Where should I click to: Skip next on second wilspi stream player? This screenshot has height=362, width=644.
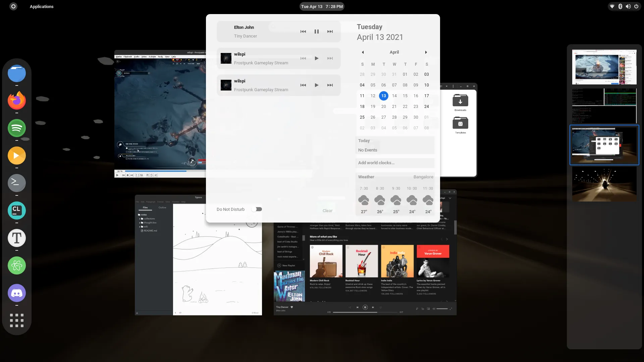tap(330, 85)
